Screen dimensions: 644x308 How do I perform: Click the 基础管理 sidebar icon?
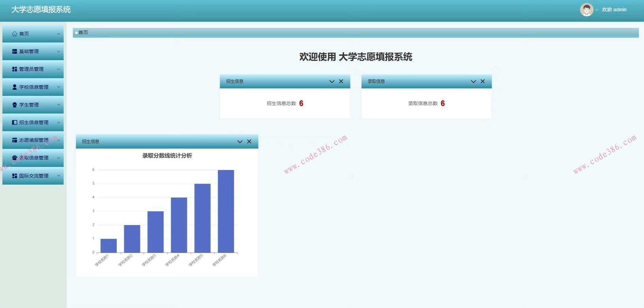click(15, 51)
